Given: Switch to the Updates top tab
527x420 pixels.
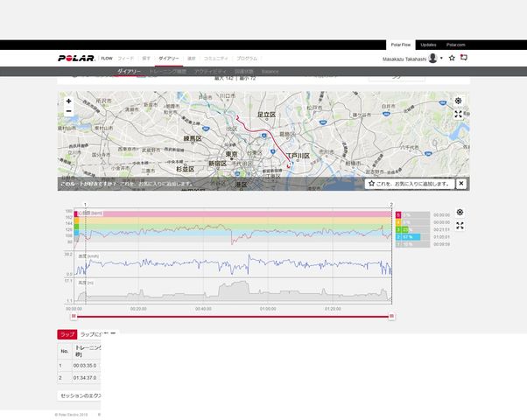Looking at the screenshot, I should pos(428,45).
